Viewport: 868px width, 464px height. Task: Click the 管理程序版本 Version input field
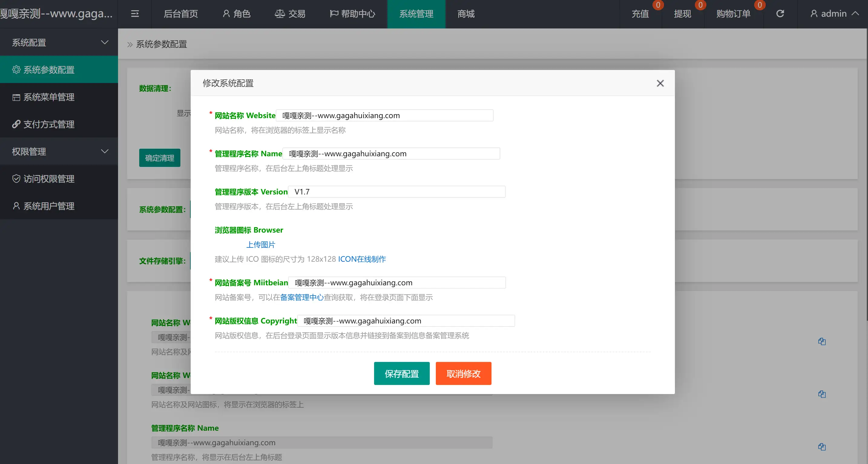click(396, 192)
